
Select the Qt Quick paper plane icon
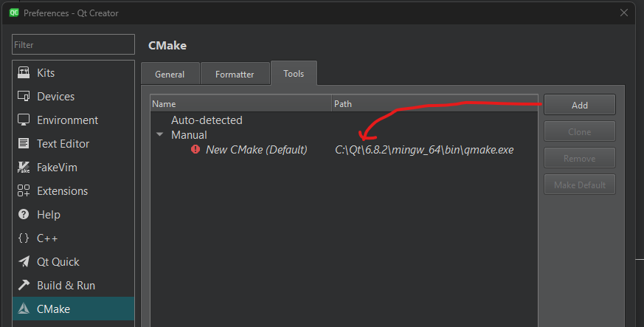pos(24,262)
